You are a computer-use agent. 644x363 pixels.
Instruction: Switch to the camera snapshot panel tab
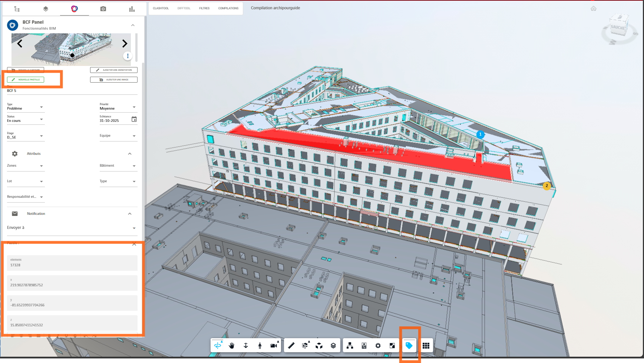[103, 9]
